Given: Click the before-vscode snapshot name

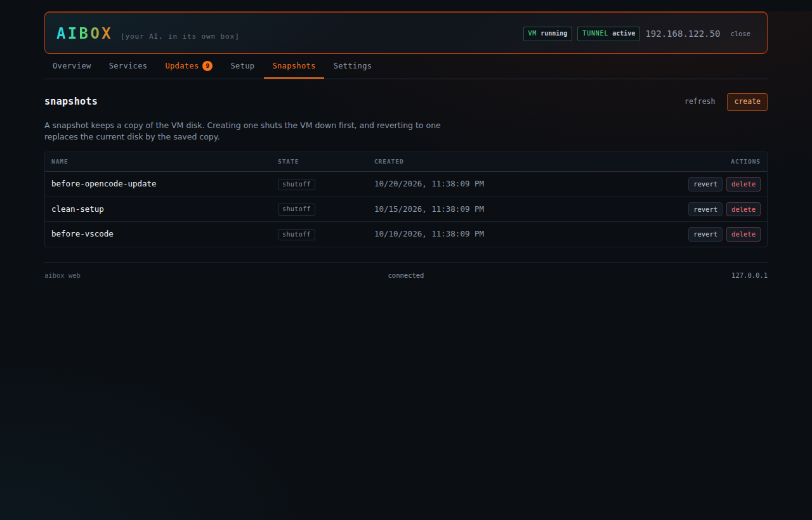Looking at the screenshot, I should tap(82, 234).
